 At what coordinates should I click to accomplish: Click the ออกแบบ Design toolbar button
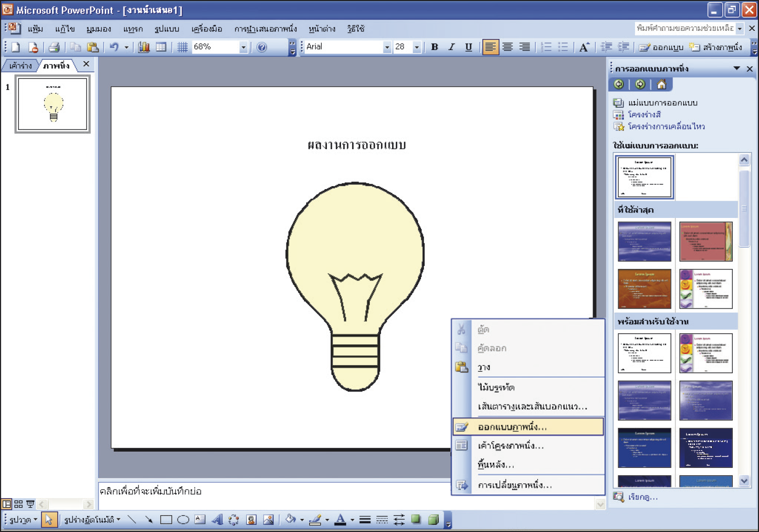pos(661,47)
